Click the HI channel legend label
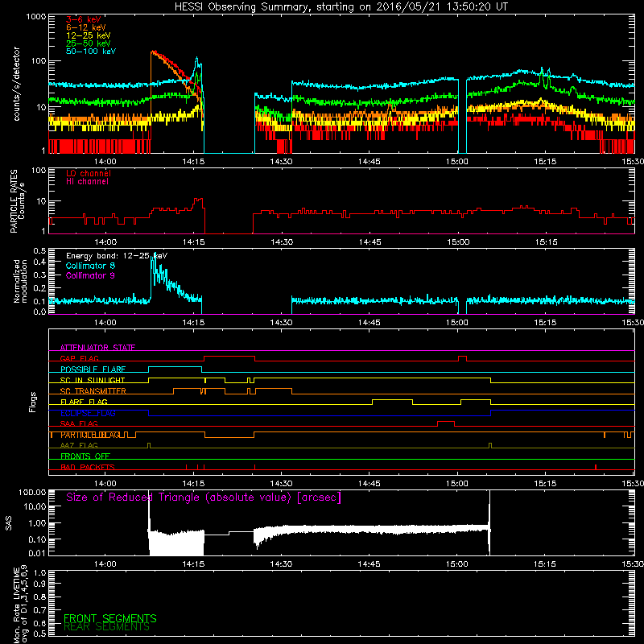Viewport: 644px width, 644px height. pyautogui.click(x=87, y=182)
